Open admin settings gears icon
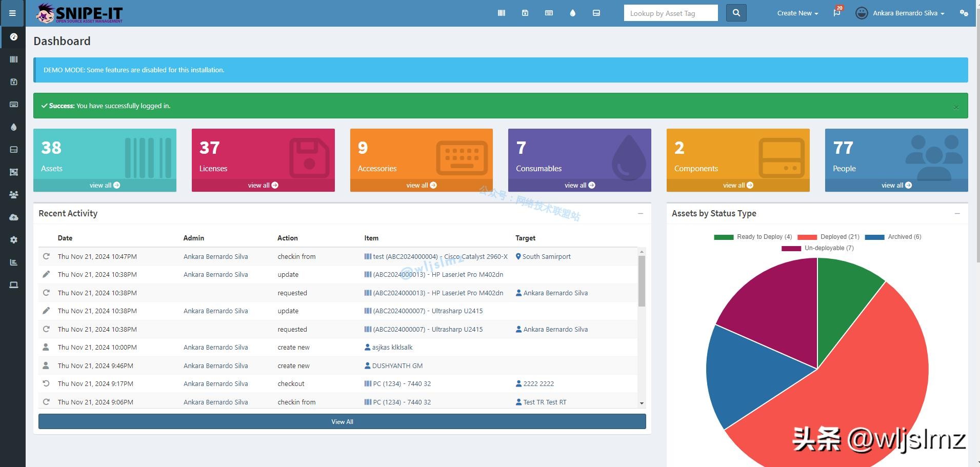Screen dimensions: 980x467 (964, 13)
